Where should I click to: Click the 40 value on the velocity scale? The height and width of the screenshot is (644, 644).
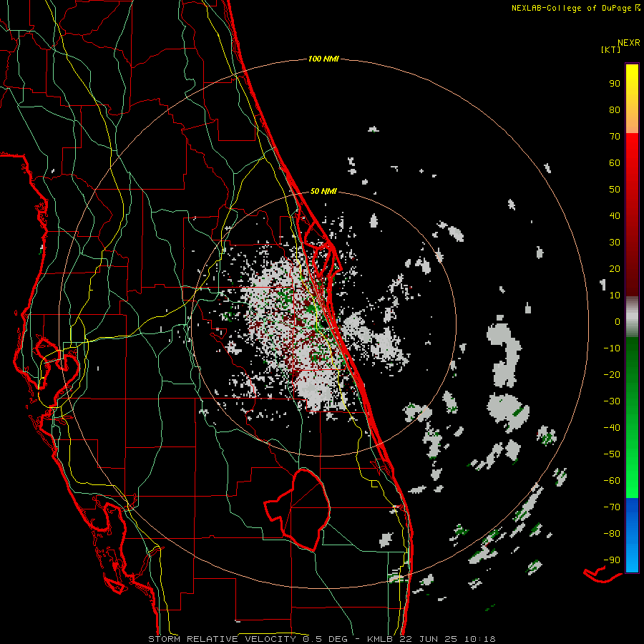[x=615, y=215]
